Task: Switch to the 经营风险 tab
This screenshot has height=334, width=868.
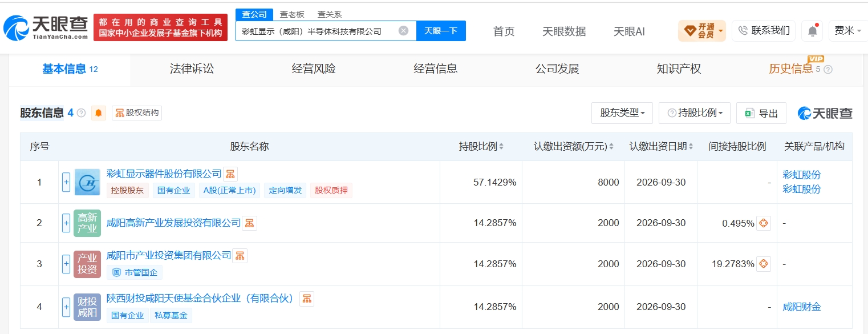Action: 314,70
